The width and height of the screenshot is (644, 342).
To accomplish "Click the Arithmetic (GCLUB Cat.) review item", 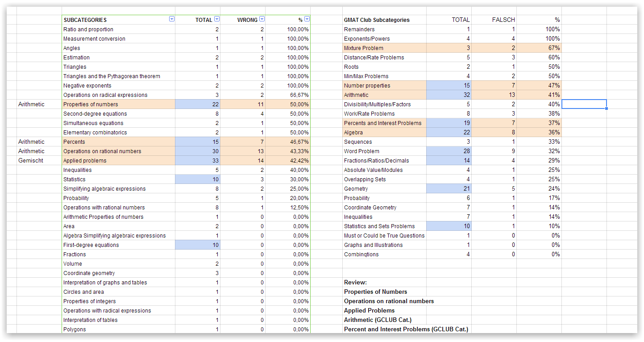I will point(377,320).
